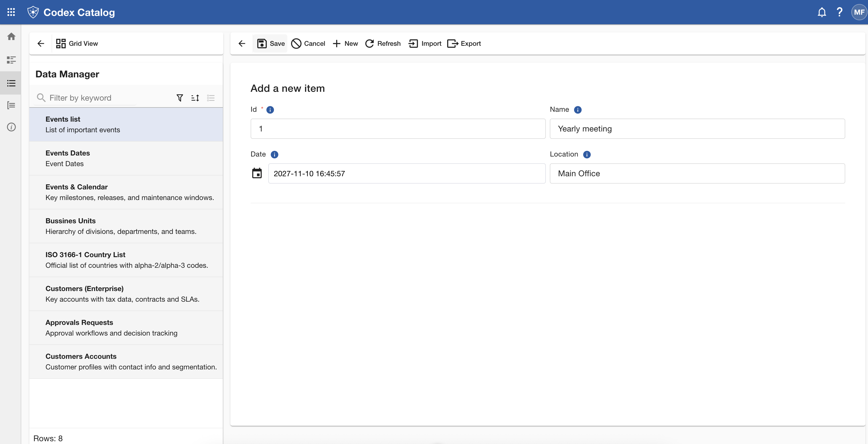Click the search magnifier icon
868x444 pixels.
point(41,98)
